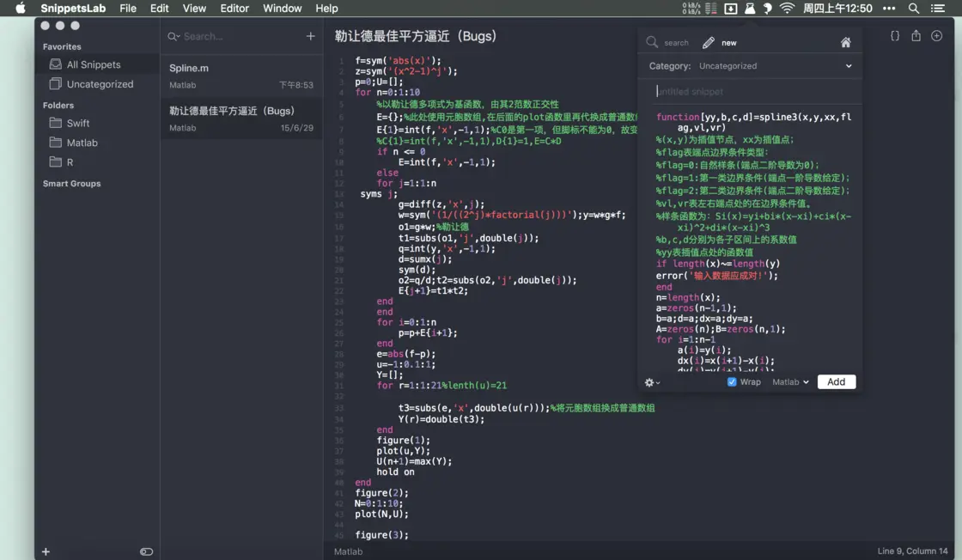Open the File menu
962x560 pixels.
click(128, 8)
